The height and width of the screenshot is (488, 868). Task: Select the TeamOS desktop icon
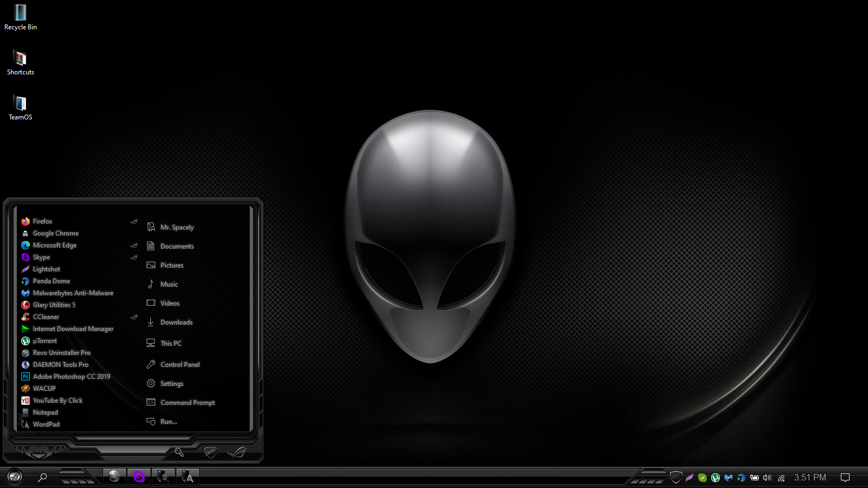[21, 108]
